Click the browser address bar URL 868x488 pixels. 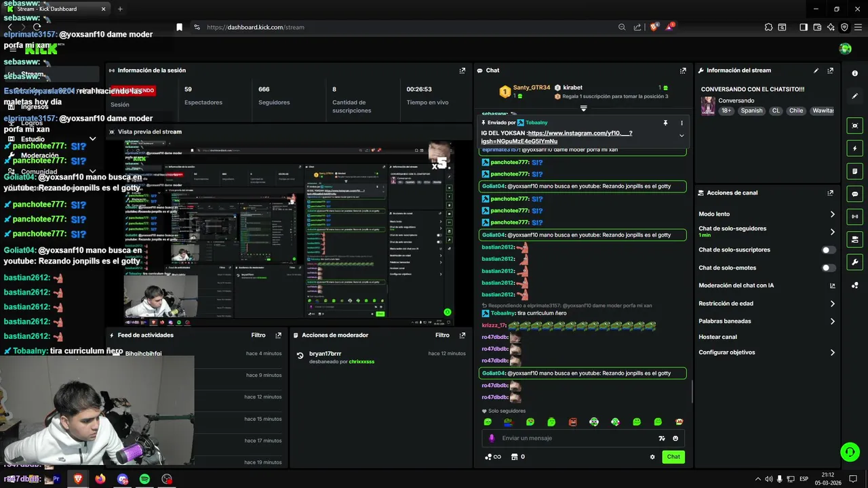point(256,27)
